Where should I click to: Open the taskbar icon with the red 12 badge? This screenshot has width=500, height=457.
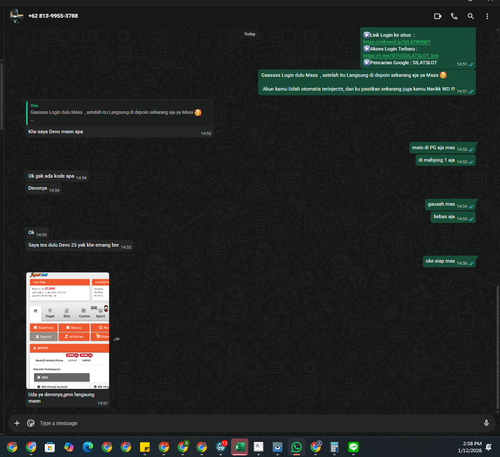click(221, 447)
